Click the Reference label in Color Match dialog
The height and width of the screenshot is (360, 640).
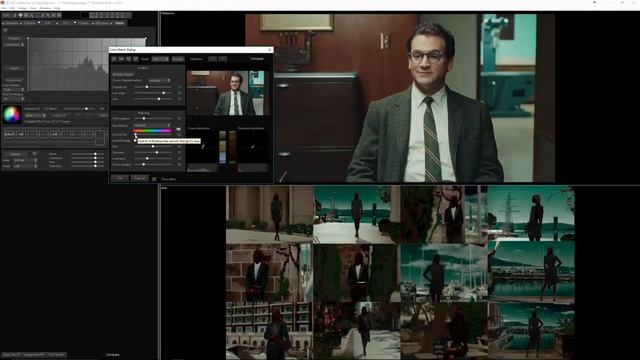tap(196, 59)
